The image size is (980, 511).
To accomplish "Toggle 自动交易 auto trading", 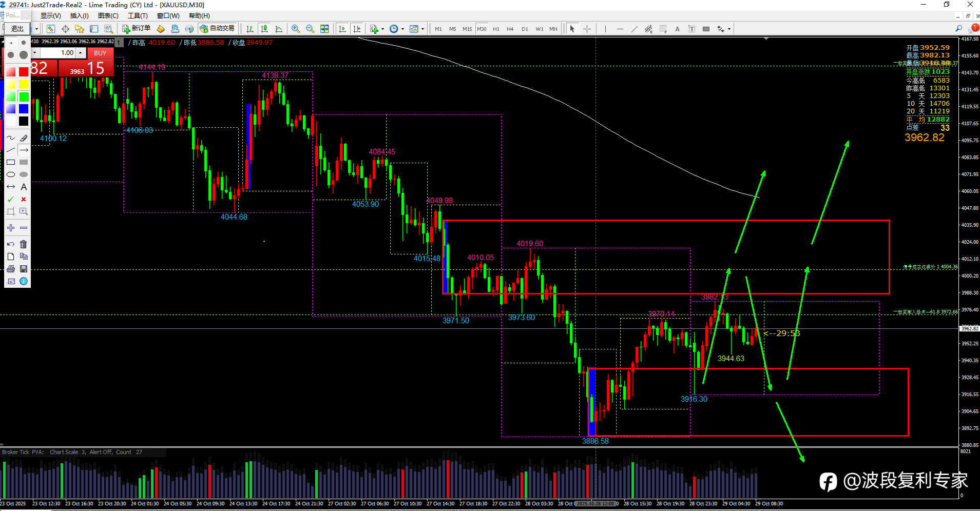I will 218,29.
